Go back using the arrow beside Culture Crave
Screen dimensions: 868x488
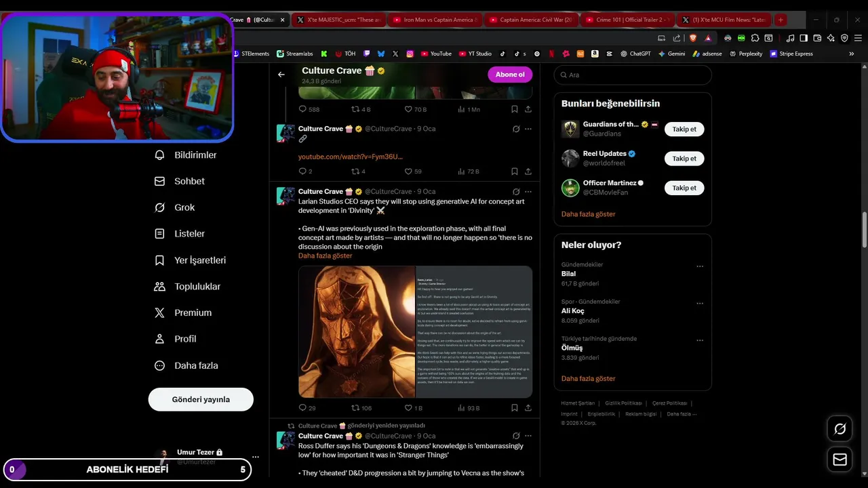(281, 75)
